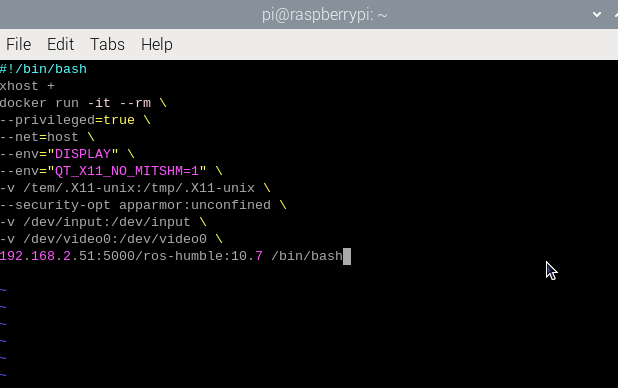Screen dimensions: 618x388
Task: Click the trailing '/bin/bash' on last line
Action: [x=307, y=256]
